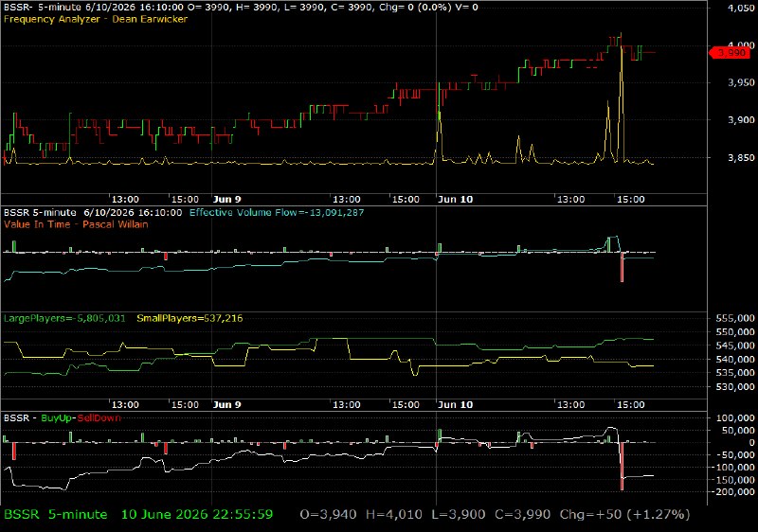Click the 'Chg=+50 (+1.27%)' status bar value

(x=624, y=515)
